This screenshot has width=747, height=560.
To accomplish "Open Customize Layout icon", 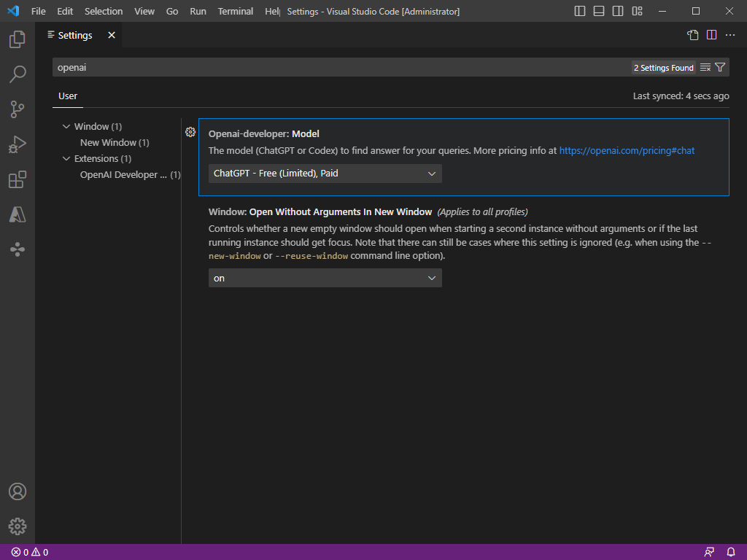I will tap(637, 11).
